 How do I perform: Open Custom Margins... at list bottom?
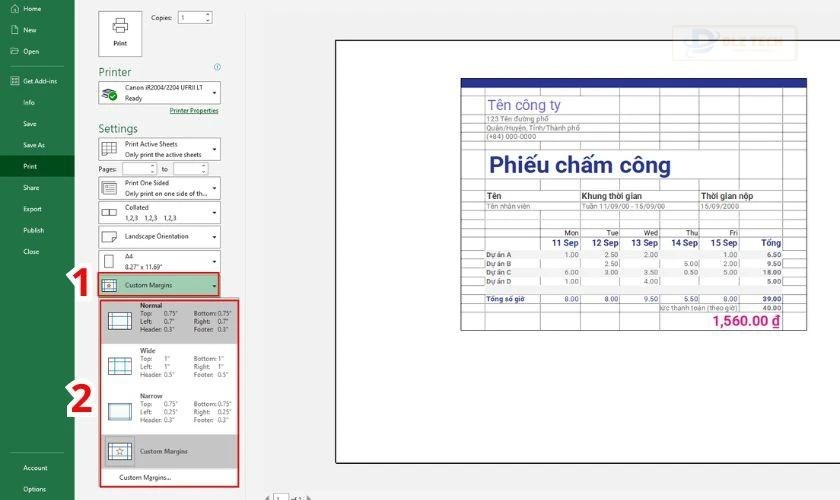coord(144,477)
